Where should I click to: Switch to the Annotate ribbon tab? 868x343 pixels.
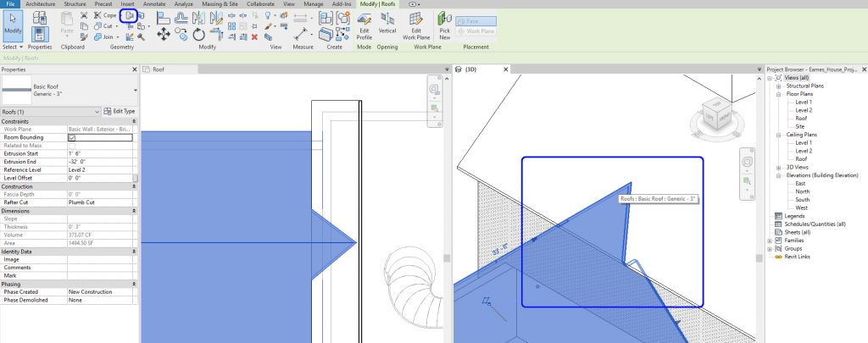(154, 4)
